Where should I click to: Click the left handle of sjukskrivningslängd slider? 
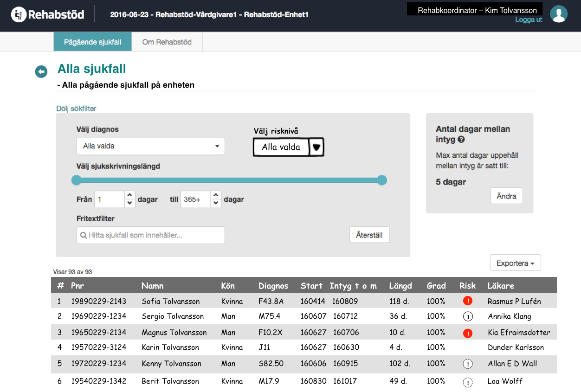76,180
